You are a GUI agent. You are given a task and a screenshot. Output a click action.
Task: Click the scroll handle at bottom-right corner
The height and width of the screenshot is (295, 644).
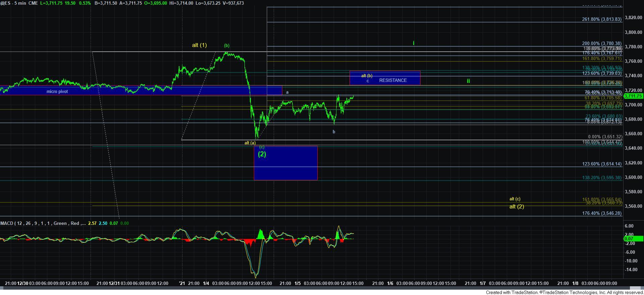tap(635, 288)
